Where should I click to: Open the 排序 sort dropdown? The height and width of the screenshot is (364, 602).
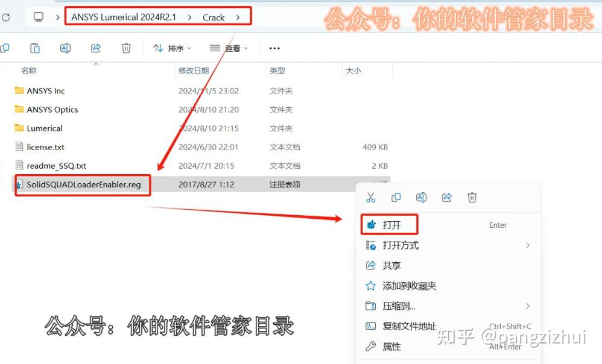(x=175, y=48)
